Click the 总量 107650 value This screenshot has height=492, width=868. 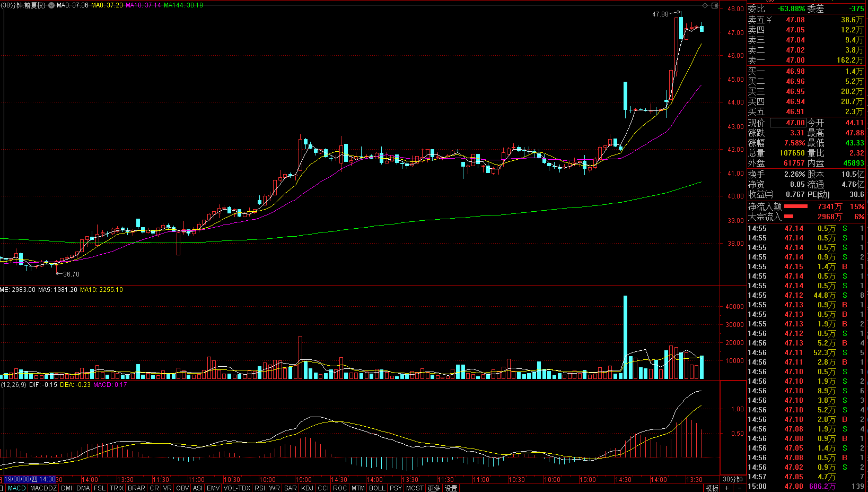[x=792, y=153]
